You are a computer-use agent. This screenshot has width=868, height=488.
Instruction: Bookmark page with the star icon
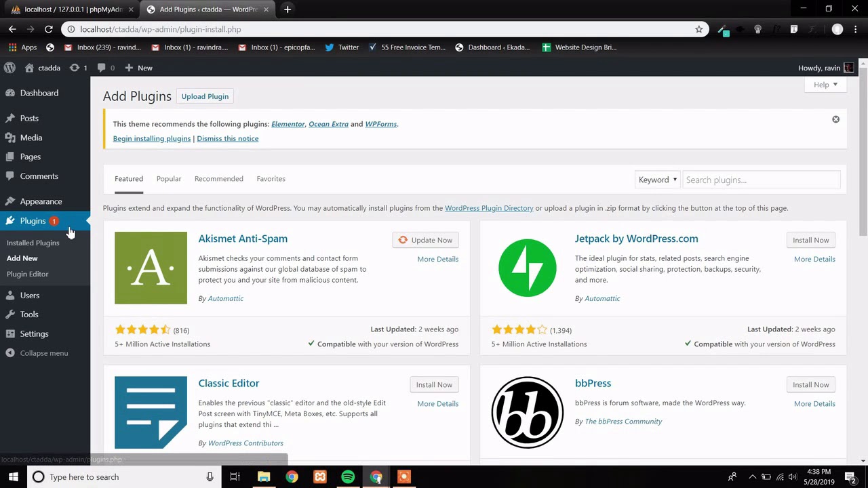point(698,29)
